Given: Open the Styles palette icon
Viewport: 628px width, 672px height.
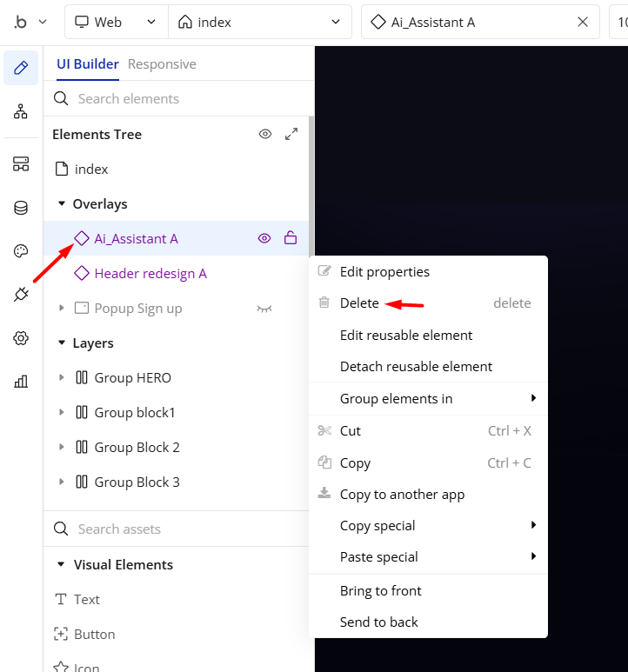Looking at the screenshot, I should [x=21, y=251].
